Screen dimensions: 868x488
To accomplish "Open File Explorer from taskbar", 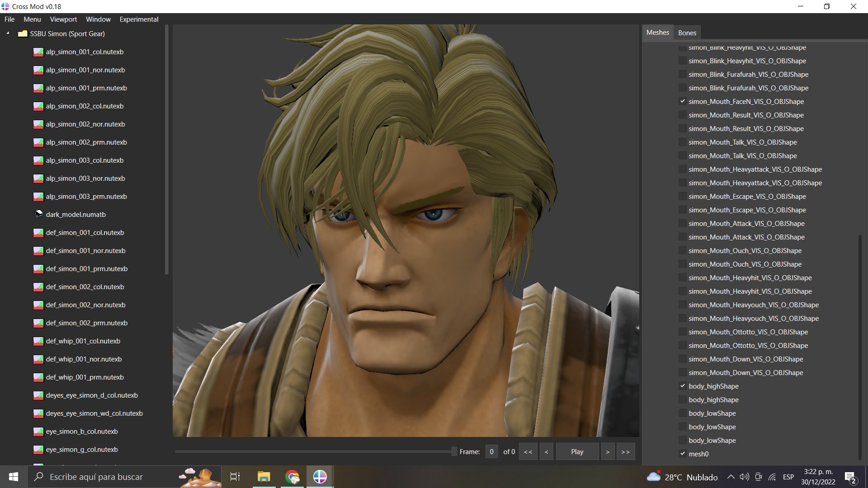I will point(264,477).
